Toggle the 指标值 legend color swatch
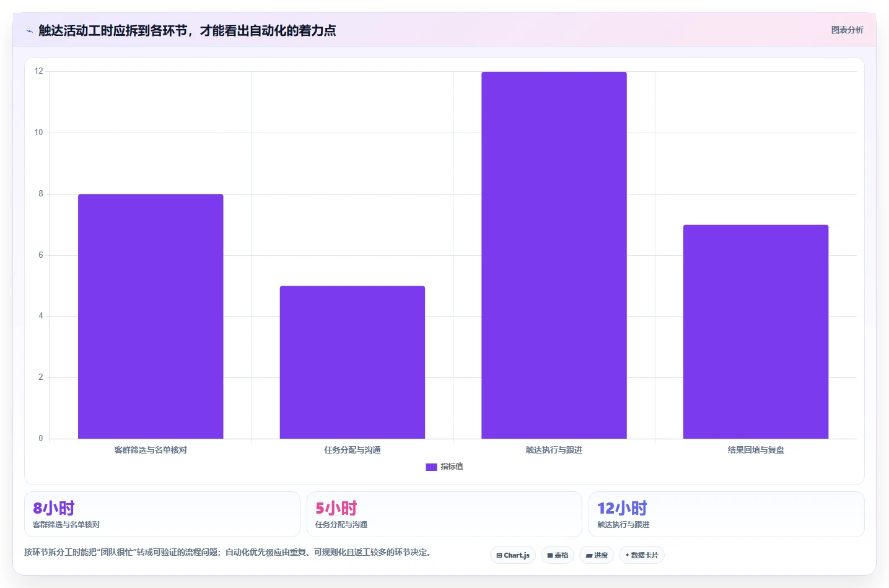 [431, 467]
